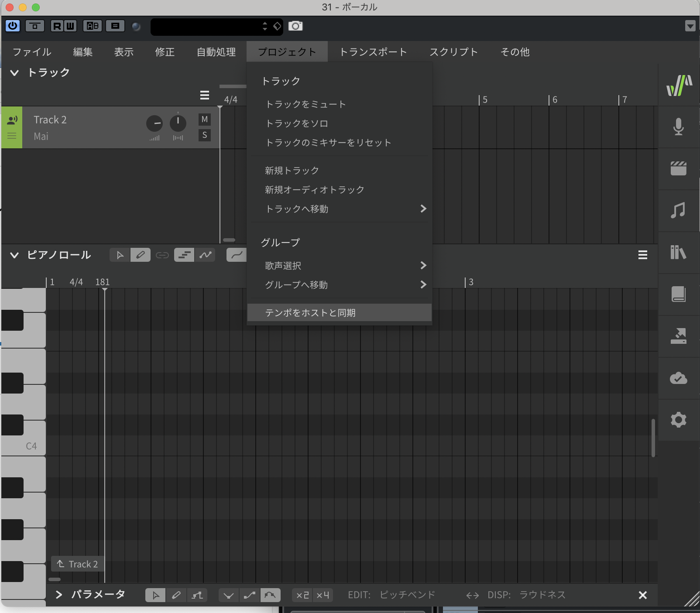700x613 pixels.
Task: Solo Track 2 with the S button
Action: [x=204, y=135]
